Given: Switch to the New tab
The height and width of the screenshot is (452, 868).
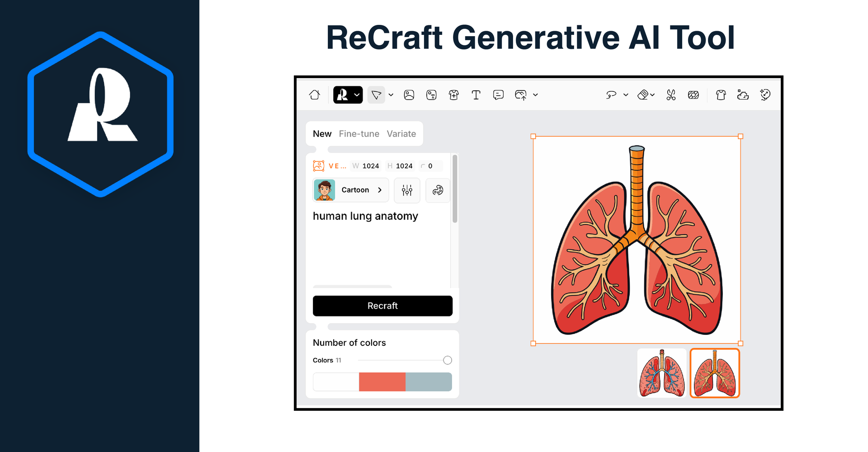Looking at the screenshot, I should coord(322,134).
